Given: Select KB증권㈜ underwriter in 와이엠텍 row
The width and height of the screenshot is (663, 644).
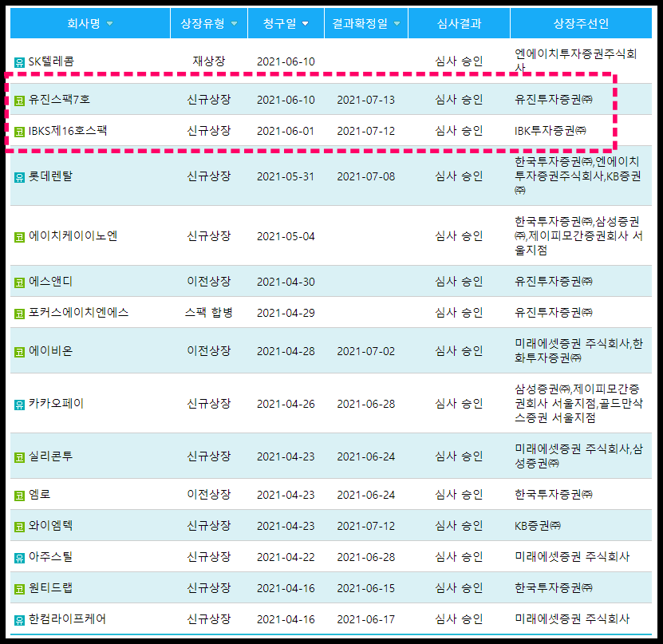Looking at the screenshot, I should [538, 526].
